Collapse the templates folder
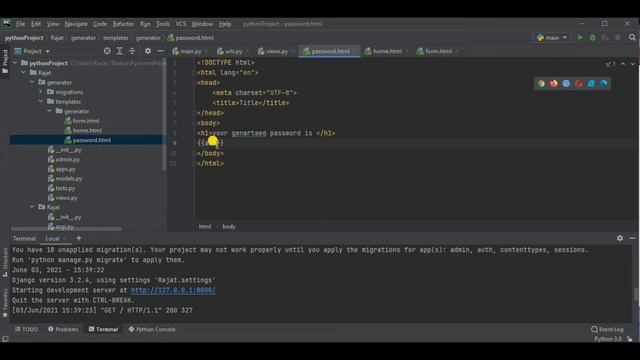The height and width of the screenshot is (360, 640). pos(41,101)
